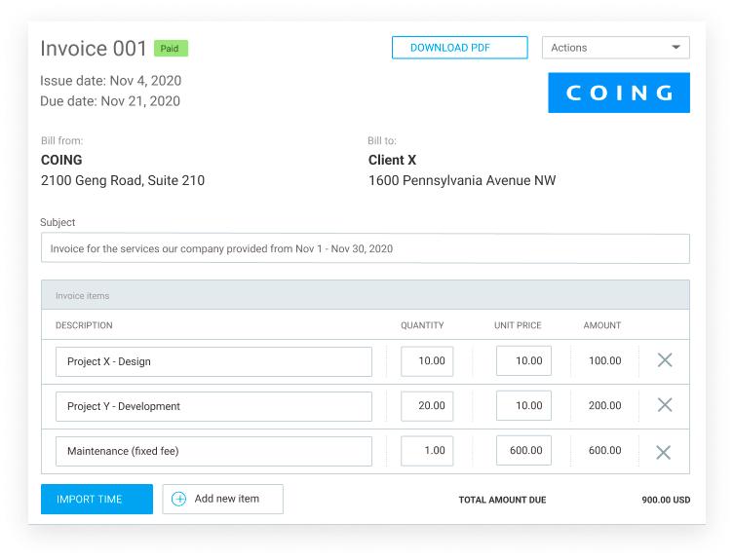
Task: Click the Actions dropdown arrow
Action: [676, 48]
